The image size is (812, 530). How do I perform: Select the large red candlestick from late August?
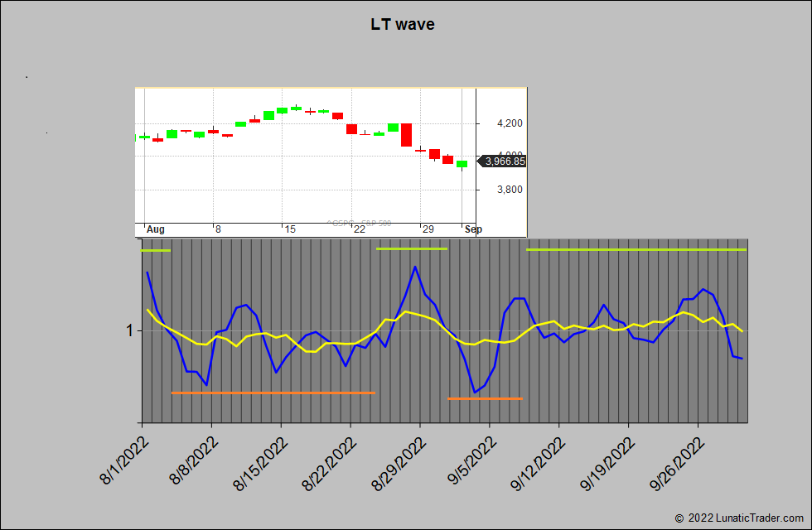point(407,135)
